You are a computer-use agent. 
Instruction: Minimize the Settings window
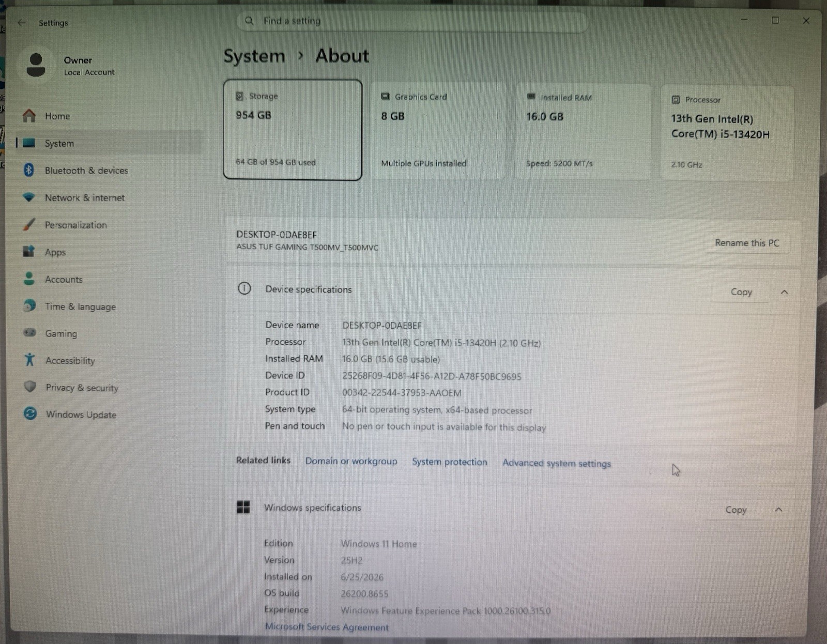[744, 20]
